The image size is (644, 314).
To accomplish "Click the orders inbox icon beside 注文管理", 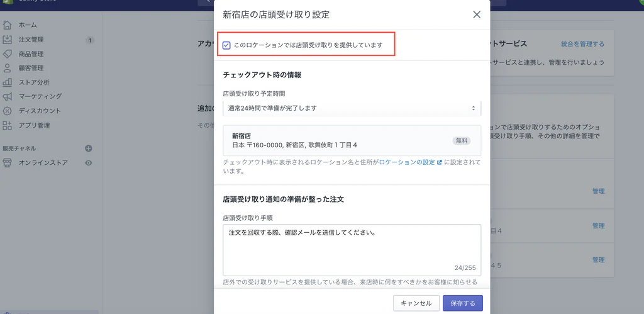I will [7, 40].
